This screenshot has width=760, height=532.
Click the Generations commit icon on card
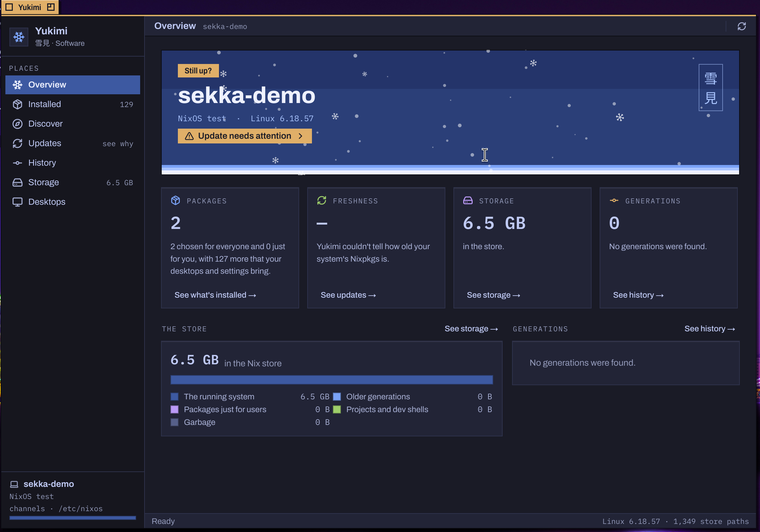(x=614, y=200)
